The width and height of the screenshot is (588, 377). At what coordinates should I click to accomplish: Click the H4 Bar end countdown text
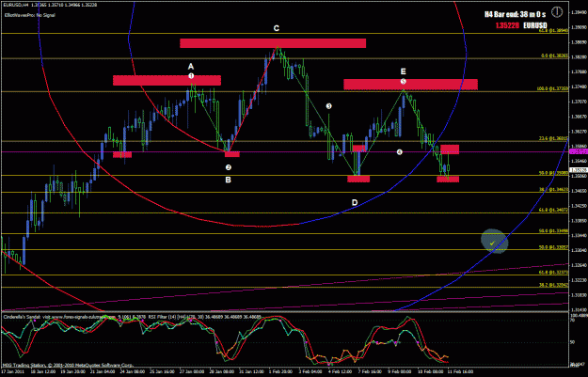coord(515,14)
